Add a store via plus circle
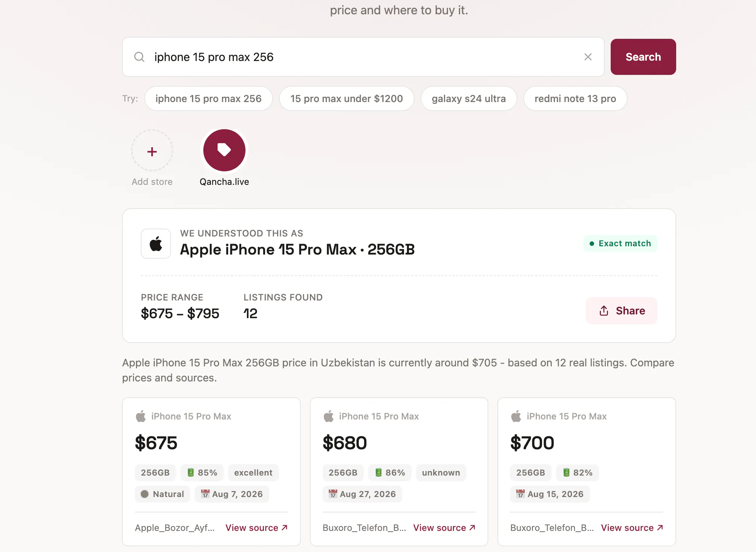The image size is (756, 552). coord(152,151)
